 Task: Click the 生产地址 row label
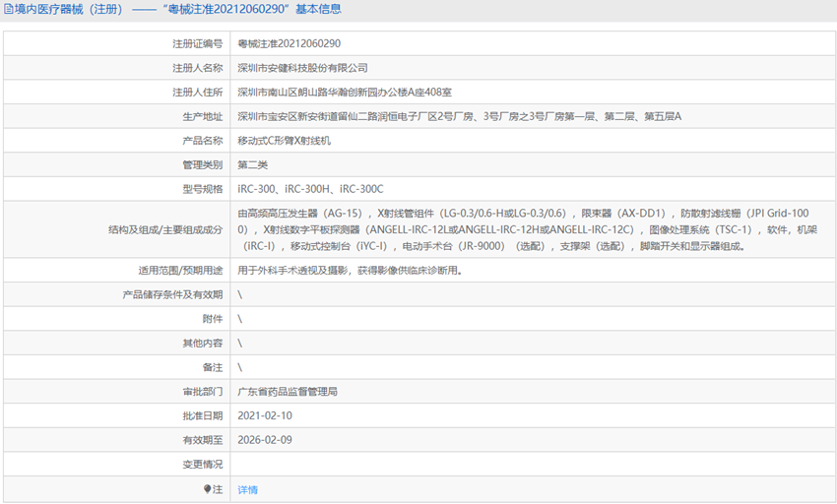pos(202,116)
